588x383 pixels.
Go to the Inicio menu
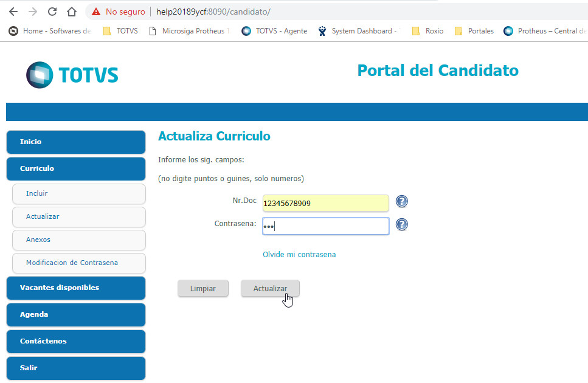point(76,142)
